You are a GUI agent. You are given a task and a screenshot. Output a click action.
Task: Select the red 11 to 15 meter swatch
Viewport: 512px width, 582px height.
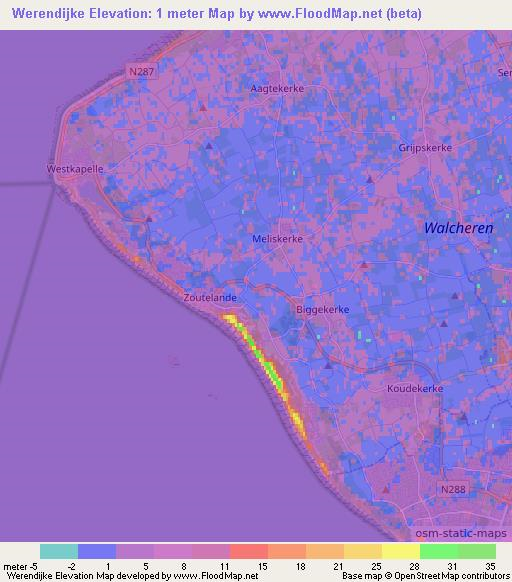249,552
